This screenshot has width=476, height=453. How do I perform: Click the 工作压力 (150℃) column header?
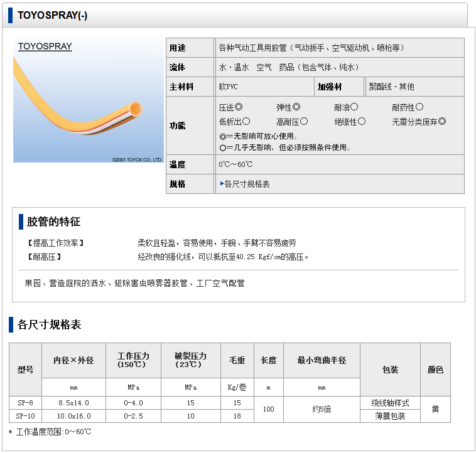pos(133,361)
